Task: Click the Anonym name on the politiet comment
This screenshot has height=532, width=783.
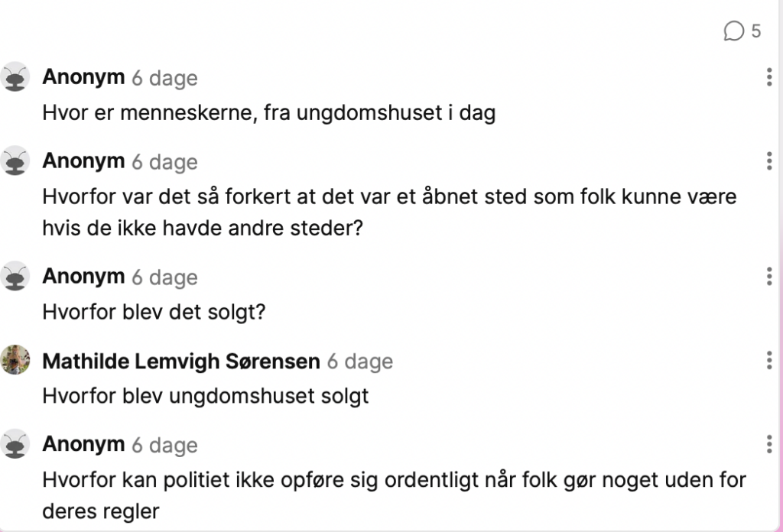Action: click(83, 444)
